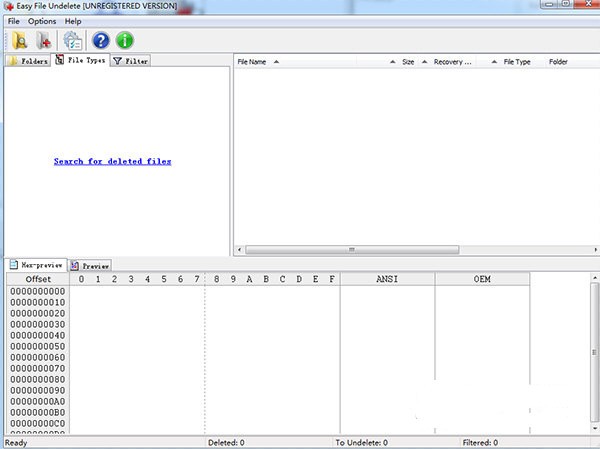Select the File Types tab
The height and width of the screenshot is (449, 600).
coord(80,61)
